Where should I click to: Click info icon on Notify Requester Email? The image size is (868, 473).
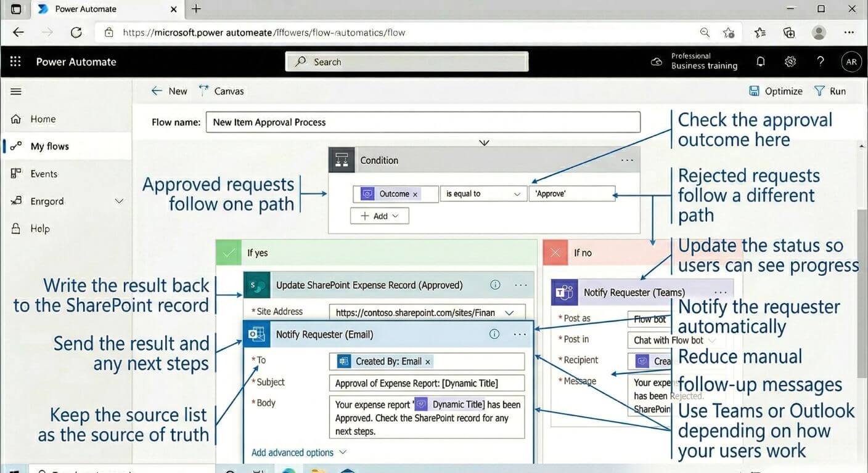click(x=494, y=334)
